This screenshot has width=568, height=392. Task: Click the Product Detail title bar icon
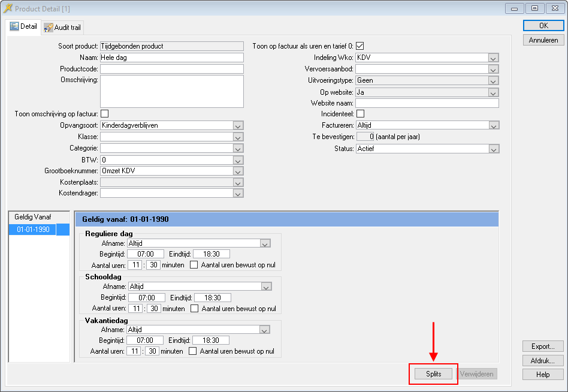point(8,8)
